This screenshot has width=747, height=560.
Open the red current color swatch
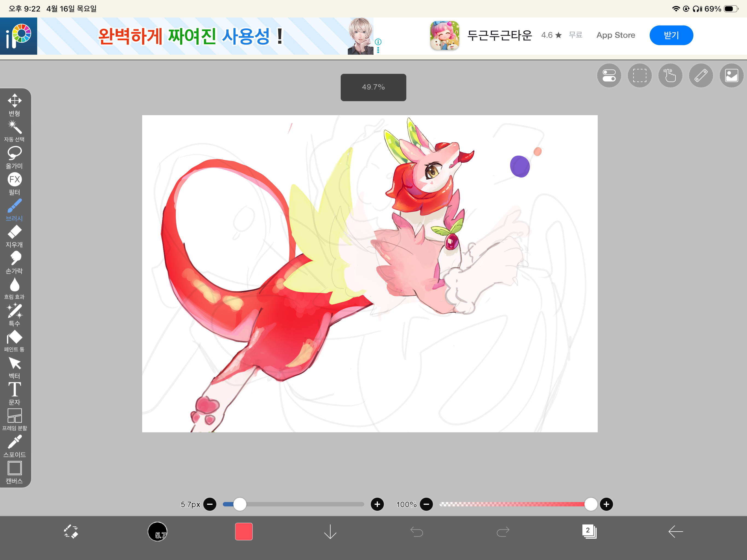click(x=243, y=531)
